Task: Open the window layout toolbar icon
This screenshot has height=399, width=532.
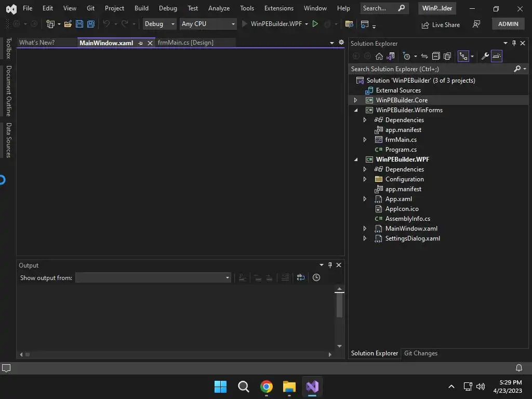Action: (365, 24)
